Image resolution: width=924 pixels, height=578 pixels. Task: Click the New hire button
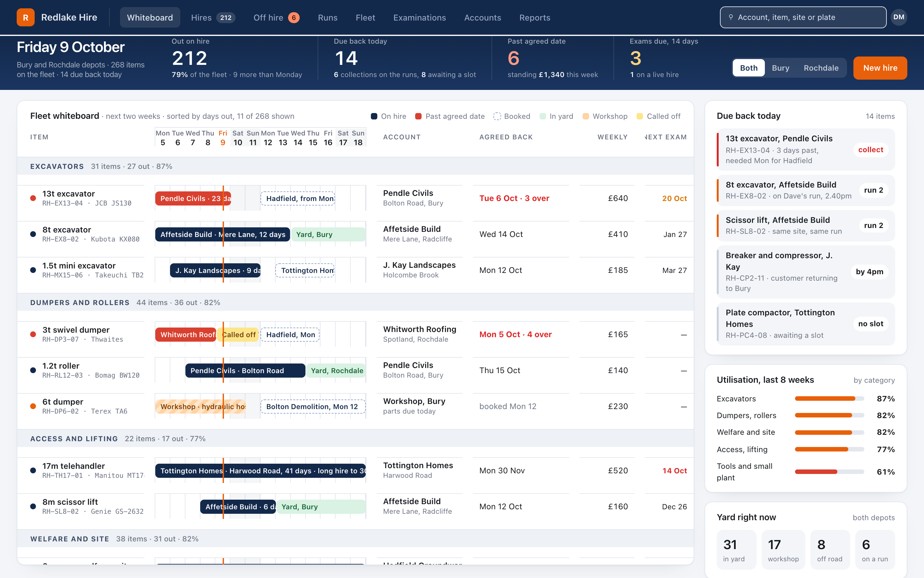(x=880, y=68)
